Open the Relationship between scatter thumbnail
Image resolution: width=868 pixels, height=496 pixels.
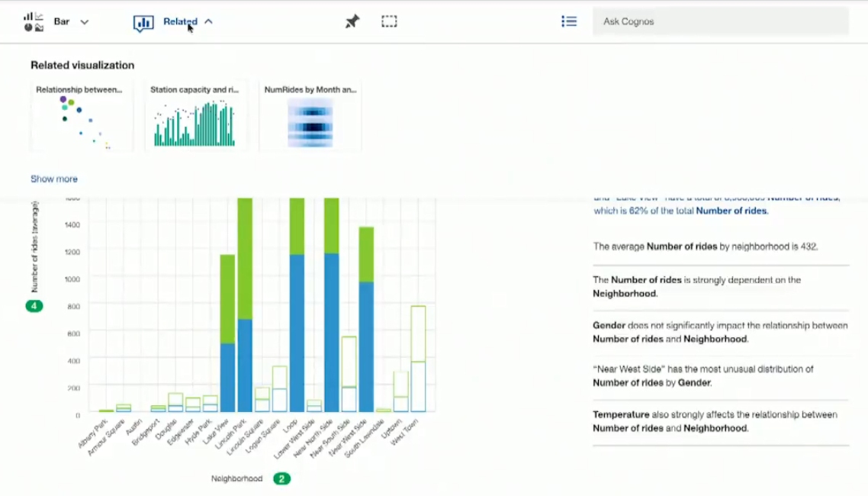82,116
